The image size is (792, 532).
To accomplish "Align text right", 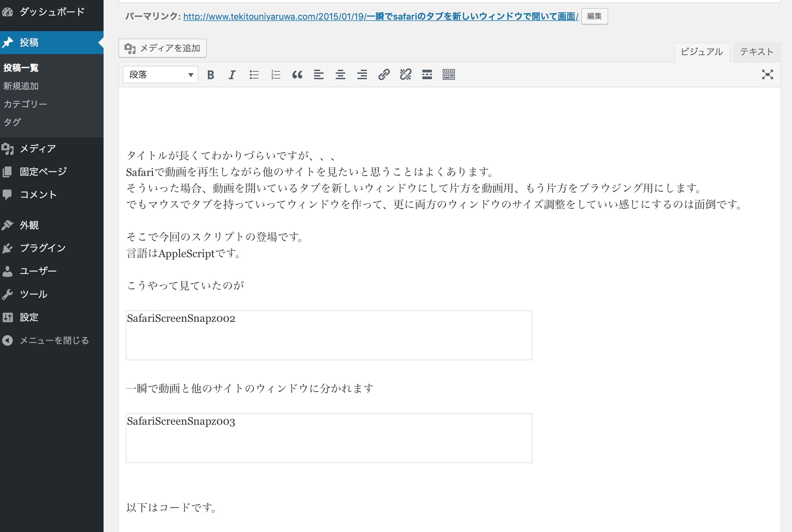I will pyautogui.click(x=362, y=75).
